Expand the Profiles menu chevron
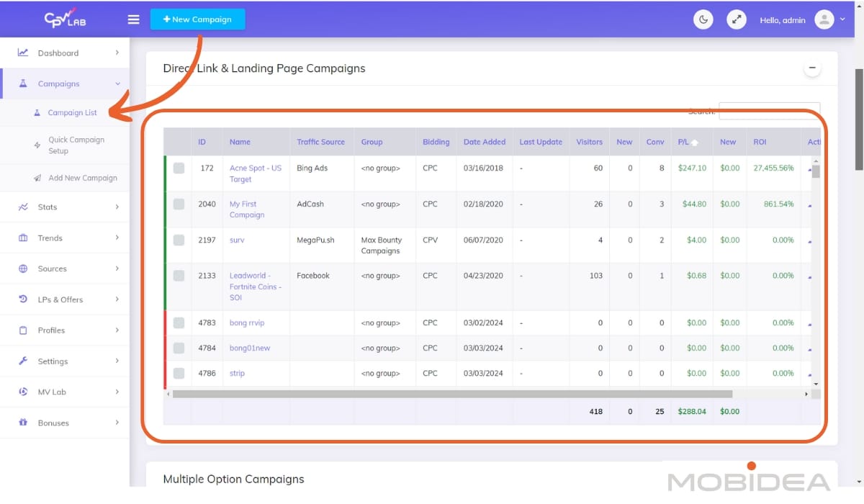 coord(117,330)
